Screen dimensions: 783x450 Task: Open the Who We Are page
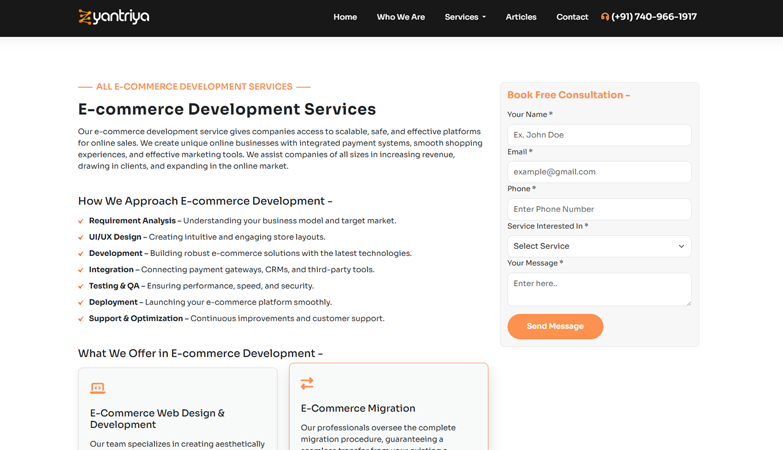click(x=400, y=17)
